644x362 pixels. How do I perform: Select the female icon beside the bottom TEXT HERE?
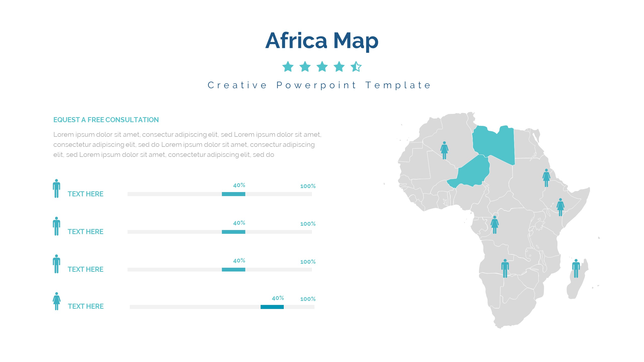coord(57,301)
